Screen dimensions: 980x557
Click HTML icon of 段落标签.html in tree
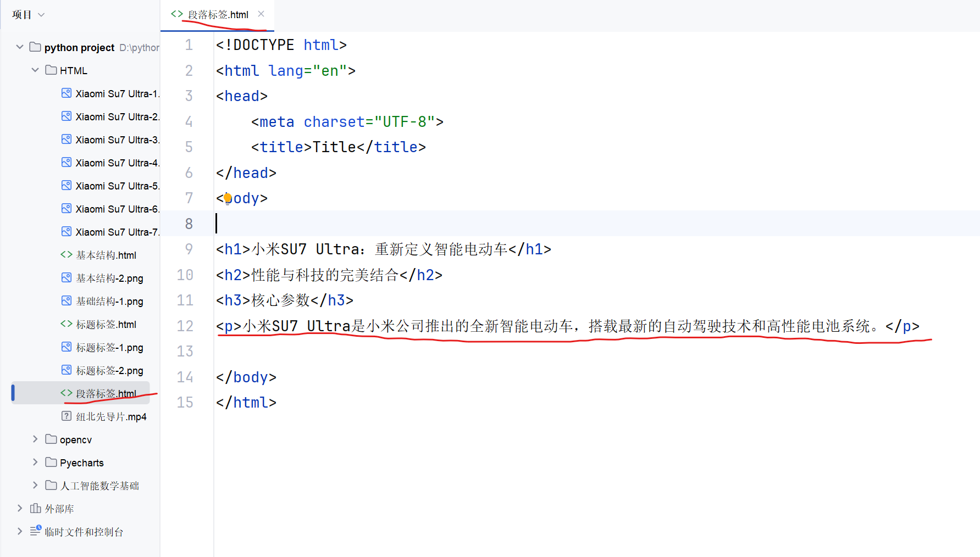(67, 393)
